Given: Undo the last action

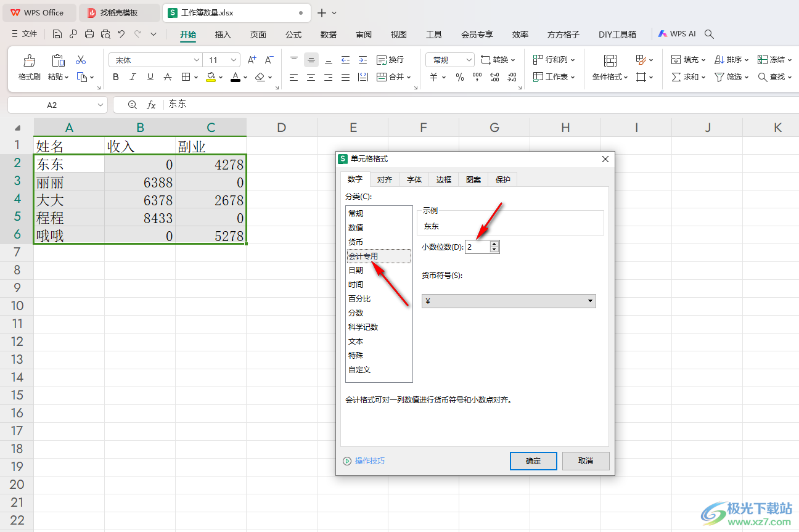Looking at the screenshot, I should coord(121,35).
